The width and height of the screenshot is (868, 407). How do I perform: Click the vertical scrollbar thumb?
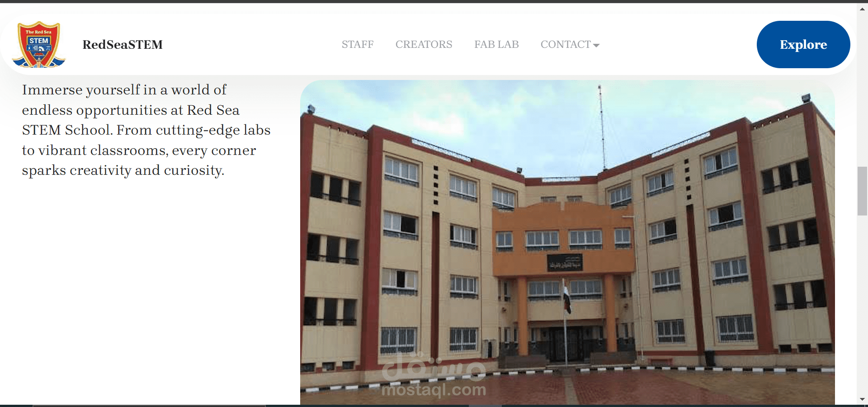[x=862, y=191]
